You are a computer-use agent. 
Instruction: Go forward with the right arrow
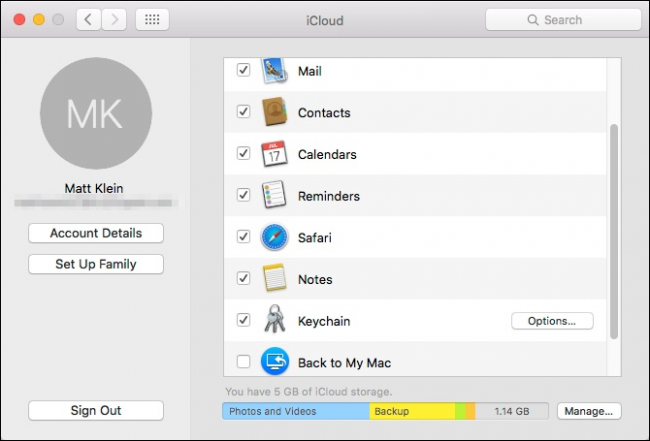pos(114,19)
